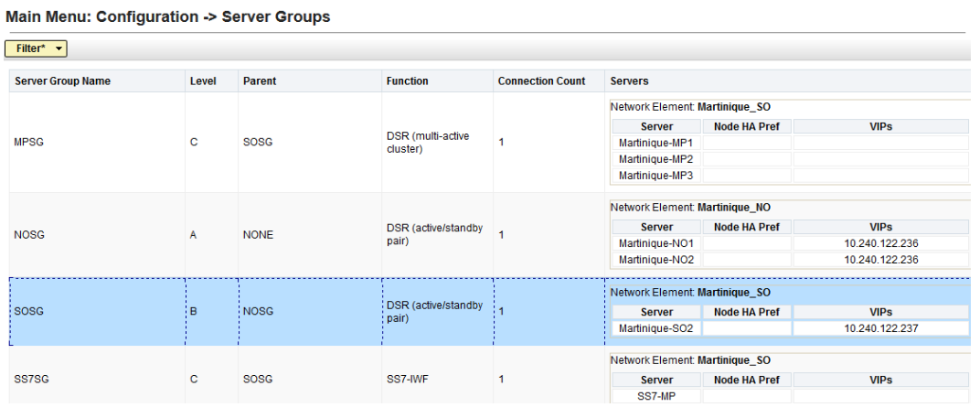This screenshot has height=418, width=980.
Task: Open the Filter dropdown
Action: tap(36, 48)
